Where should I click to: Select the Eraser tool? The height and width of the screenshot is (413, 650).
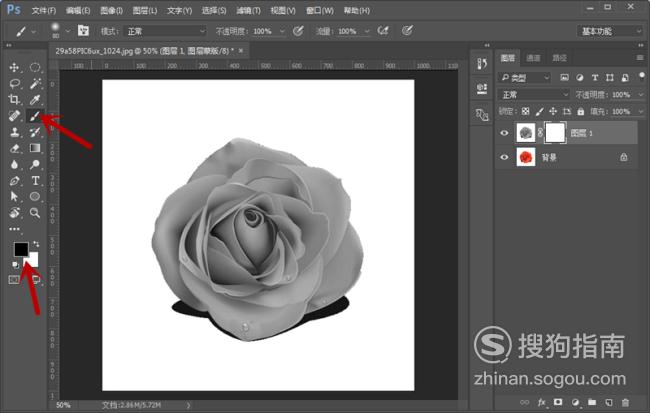click(x=14, y=148)
